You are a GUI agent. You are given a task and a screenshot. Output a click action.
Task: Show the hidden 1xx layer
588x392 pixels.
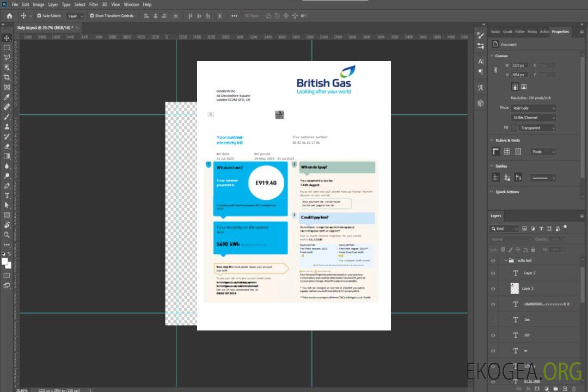(493, 320)
